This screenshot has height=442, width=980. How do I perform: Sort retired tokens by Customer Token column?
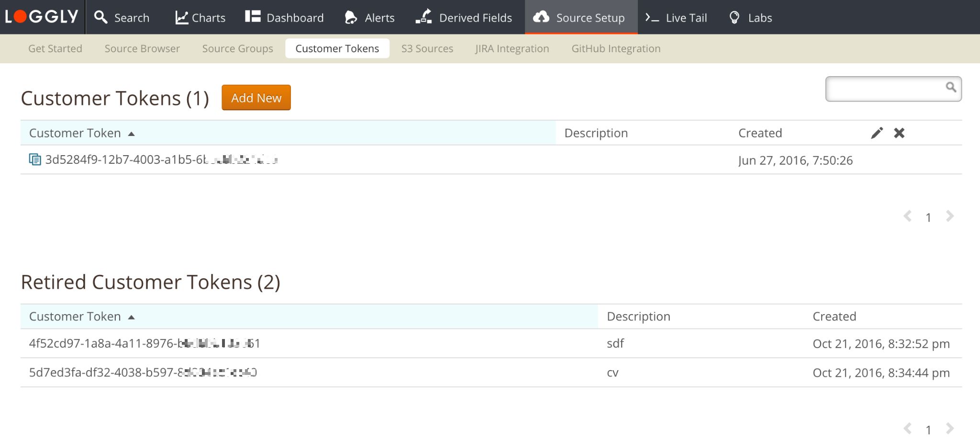tap(75, 317)
